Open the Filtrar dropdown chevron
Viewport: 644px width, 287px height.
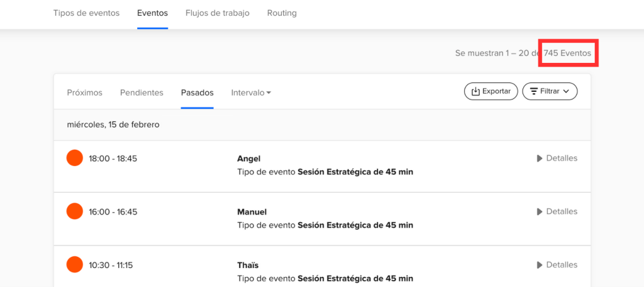point(566,92)
